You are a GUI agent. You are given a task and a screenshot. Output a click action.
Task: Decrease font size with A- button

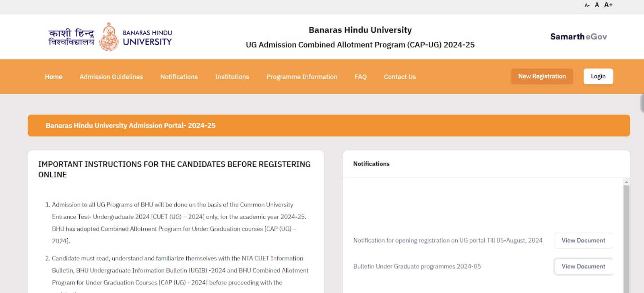tap(587, 5)
